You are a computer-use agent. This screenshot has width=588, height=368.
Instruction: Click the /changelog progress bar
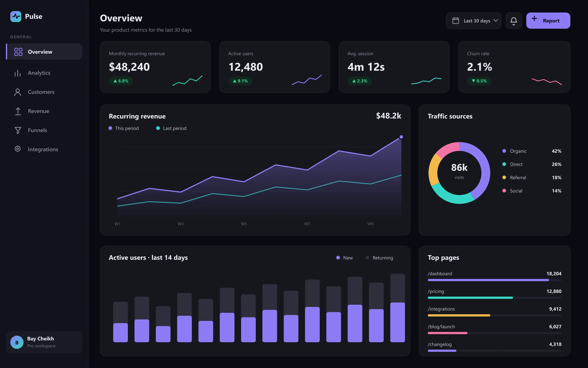pyautogui.click(x=494, y=351)
